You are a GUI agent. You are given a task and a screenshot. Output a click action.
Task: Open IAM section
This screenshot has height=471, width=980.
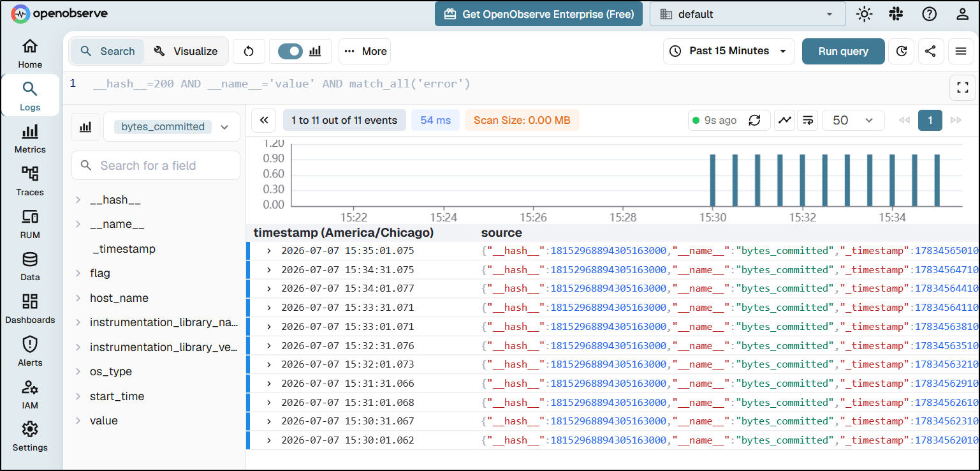(x=30, y=394)
